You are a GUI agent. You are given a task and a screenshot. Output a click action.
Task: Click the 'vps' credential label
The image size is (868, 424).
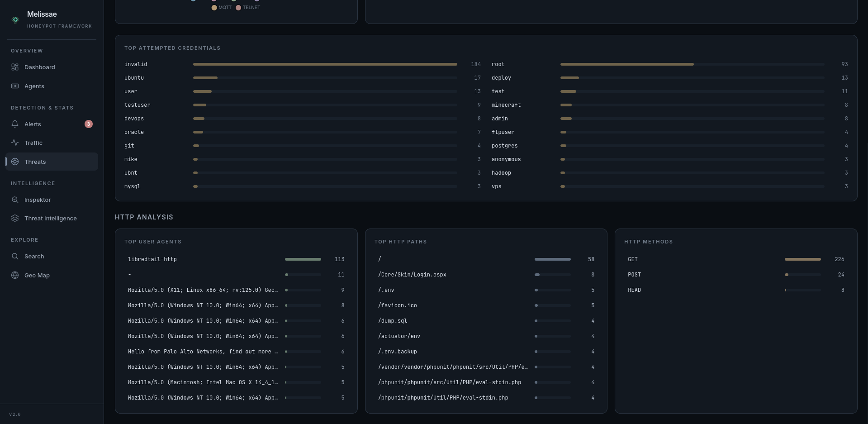[496, 186]
